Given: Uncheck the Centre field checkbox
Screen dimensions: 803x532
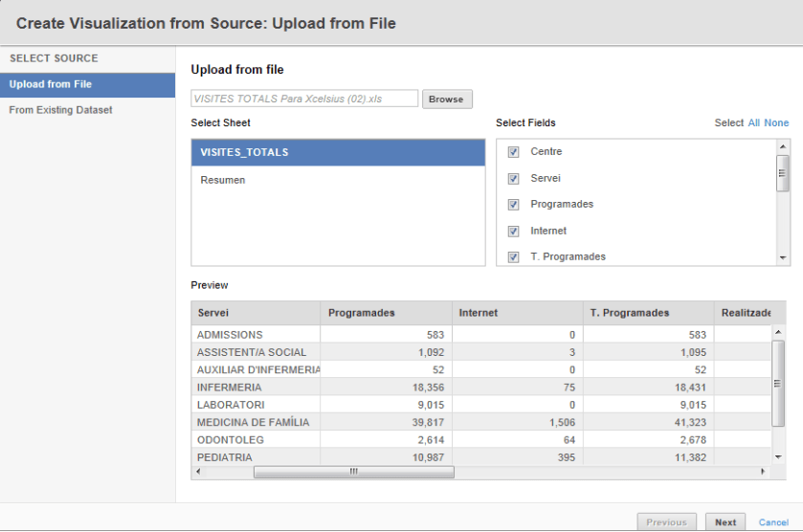Looking at the screenshot, I should 514,152.
